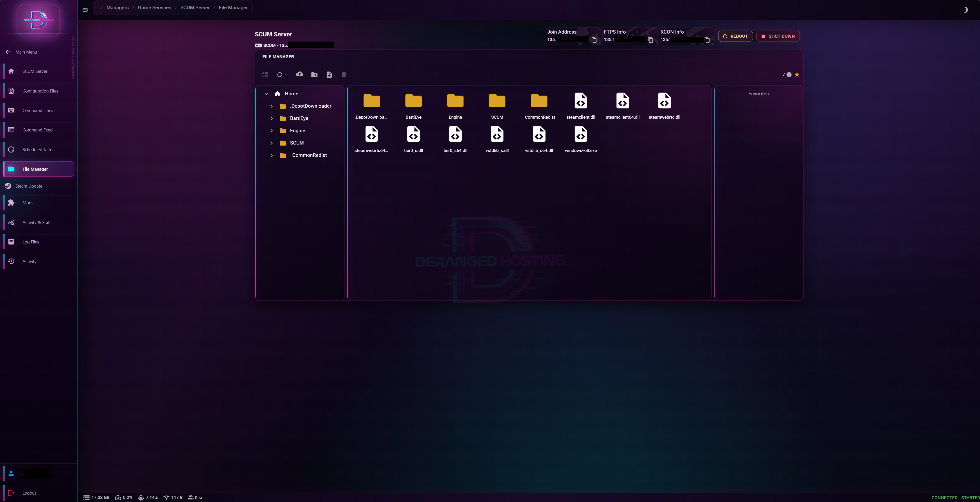The height and width of the screenshot is (502, 980).
Task: Select Home in the folder tree
Action: [291, 94]
